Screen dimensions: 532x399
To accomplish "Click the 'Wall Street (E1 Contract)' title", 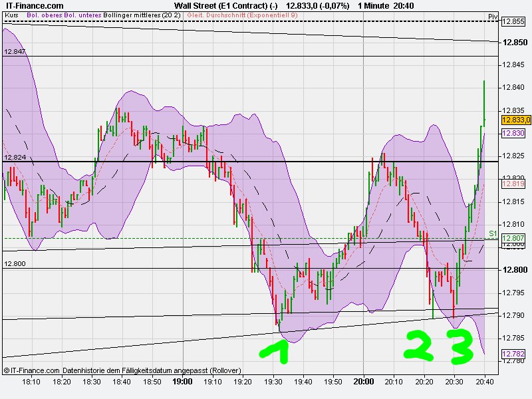I will coord(219,5).
